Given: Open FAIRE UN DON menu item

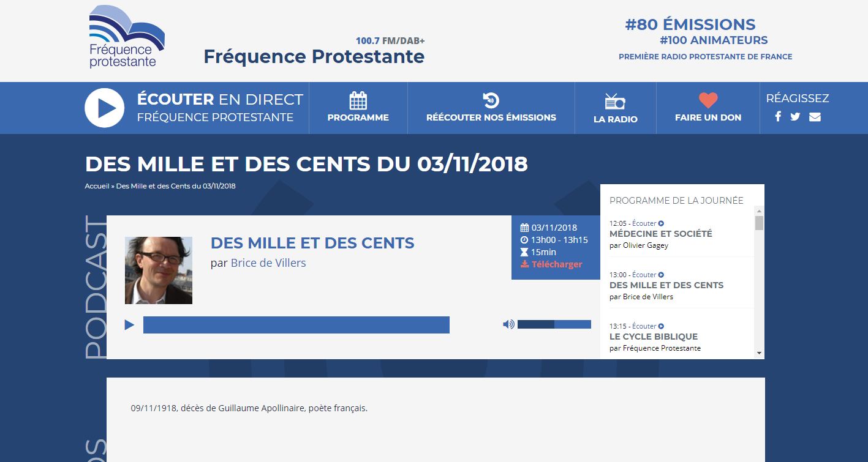Looking at the screenshot, I should 708,117.
